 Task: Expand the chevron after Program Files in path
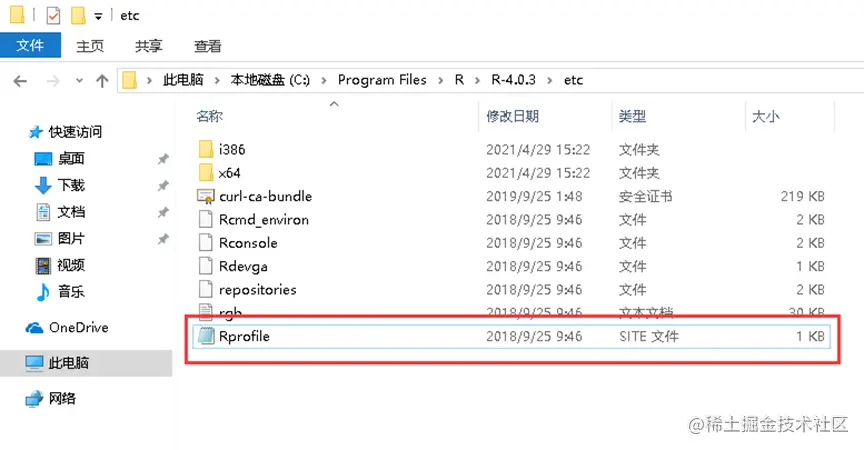click(x=440, y=80)
